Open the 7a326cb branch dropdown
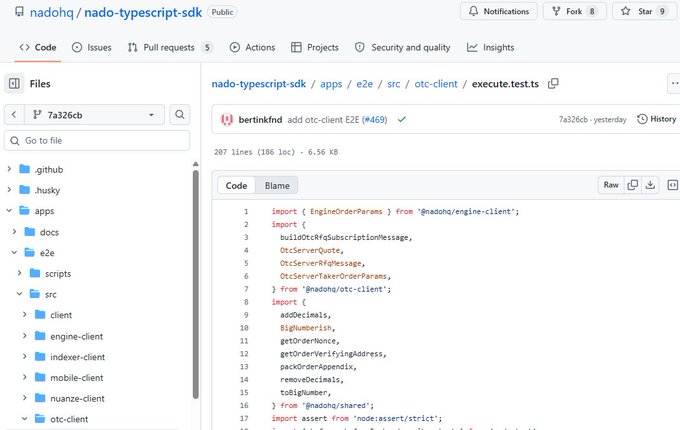The image size is (680, 430). click(94, 115)
